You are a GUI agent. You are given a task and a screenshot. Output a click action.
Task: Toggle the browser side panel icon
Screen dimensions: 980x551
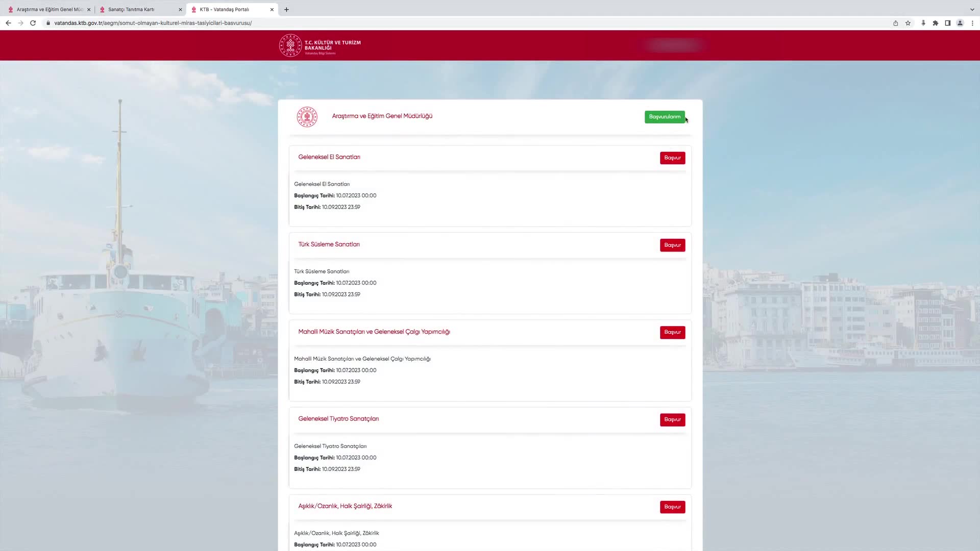click(x=947, y=23)
